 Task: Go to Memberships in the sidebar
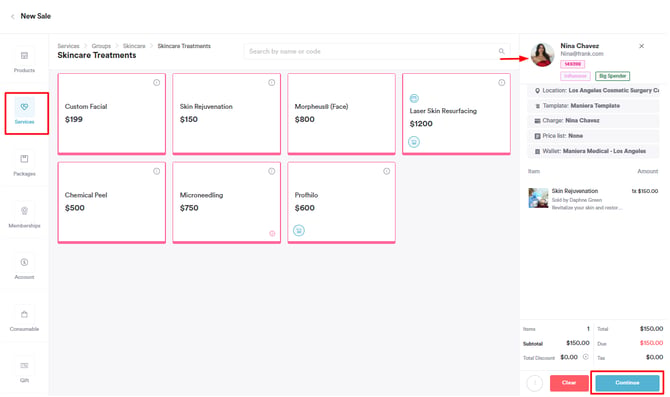(x=24, y=216)
